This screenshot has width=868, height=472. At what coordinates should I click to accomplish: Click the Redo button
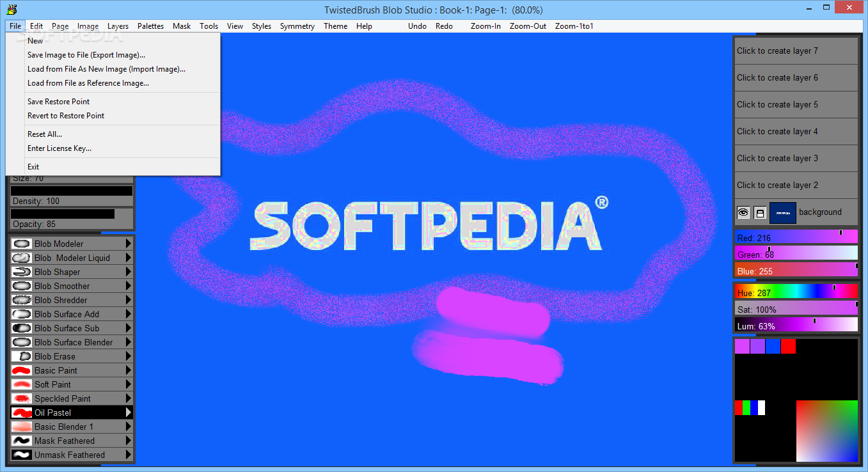(444, 26)
